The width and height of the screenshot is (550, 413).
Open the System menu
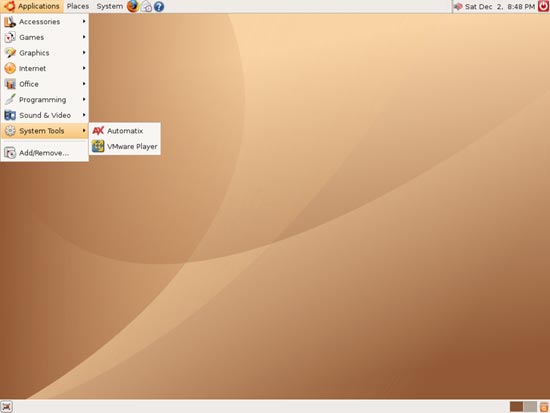[x=109, y=6]
